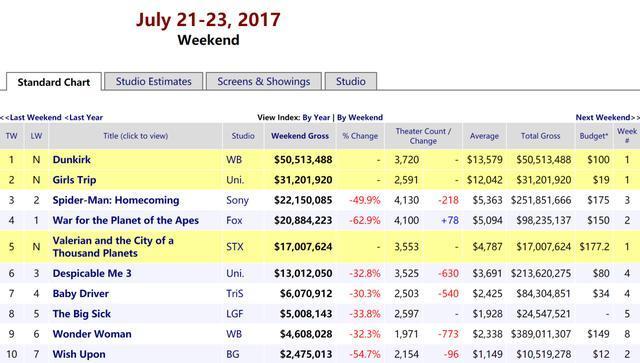This screenshot has width=640, height=363.
Task: Sort by Total Gross column header
Action: click(x=540, y=136)
